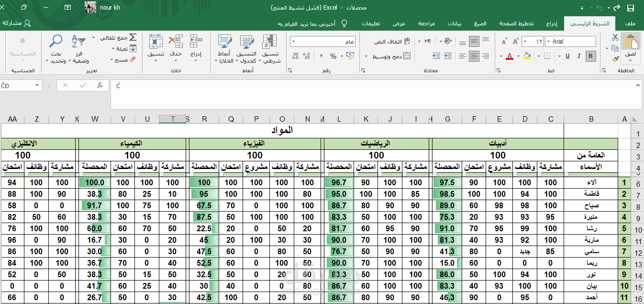Click the Borders icon

coord(546,56)
